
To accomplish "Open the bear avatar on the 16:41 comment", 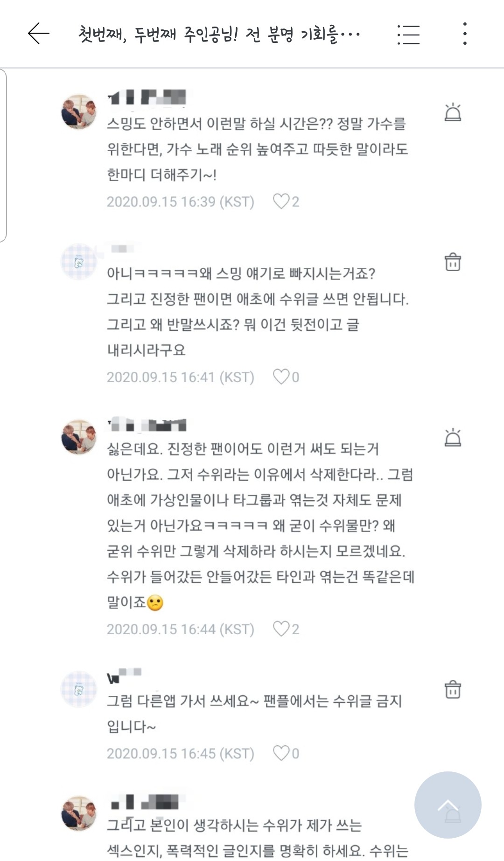I will [79, 262].
